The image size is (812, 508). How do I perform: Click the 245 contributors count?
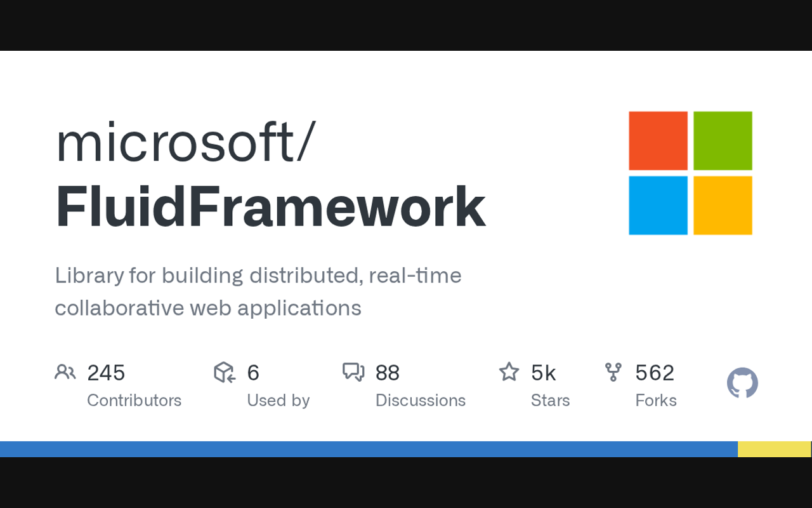(106, 373)
